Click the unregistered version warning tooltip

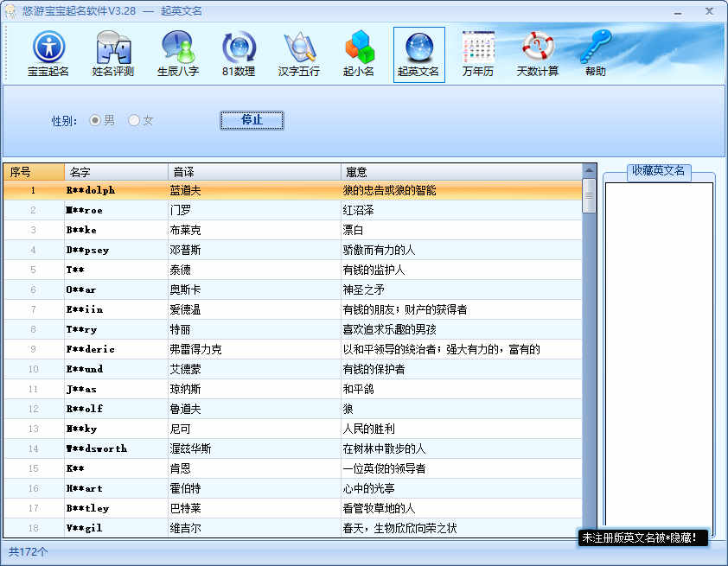pos(642,537)
